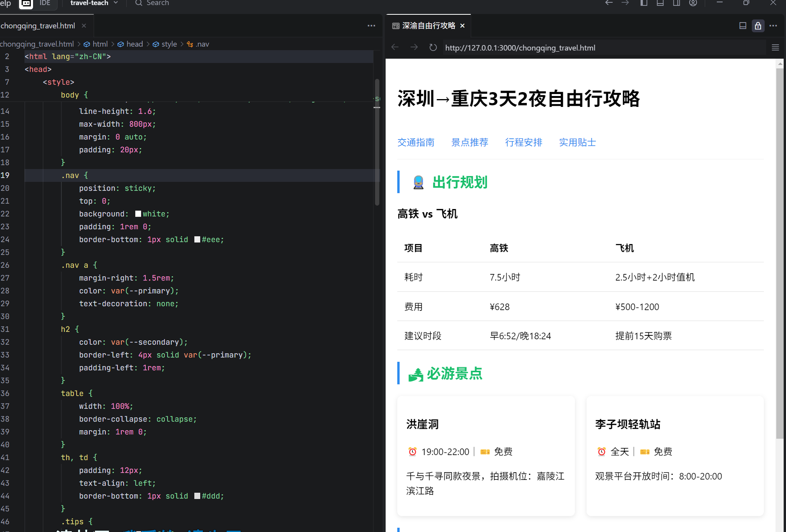The image size is (786, 532).
Task: Click line number 19 in gutter
Action: click(x=5, y=175)
